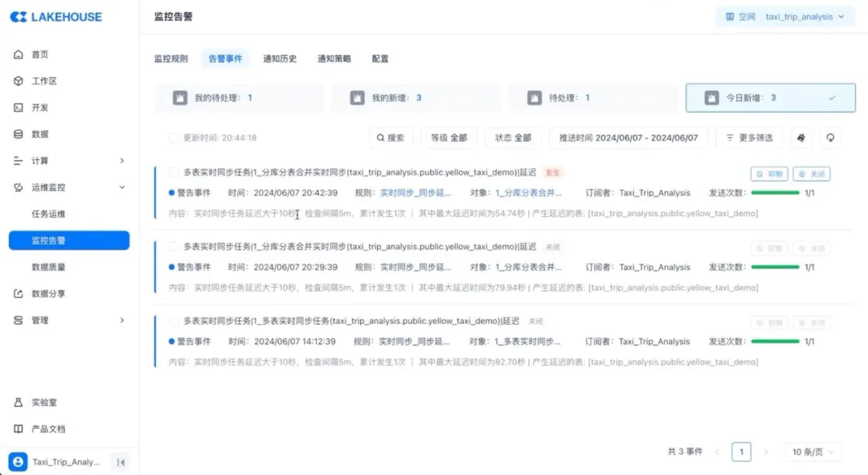
Task: Collapse the sidebar using the bottom arrow icon
Action: tap(121, 462)
